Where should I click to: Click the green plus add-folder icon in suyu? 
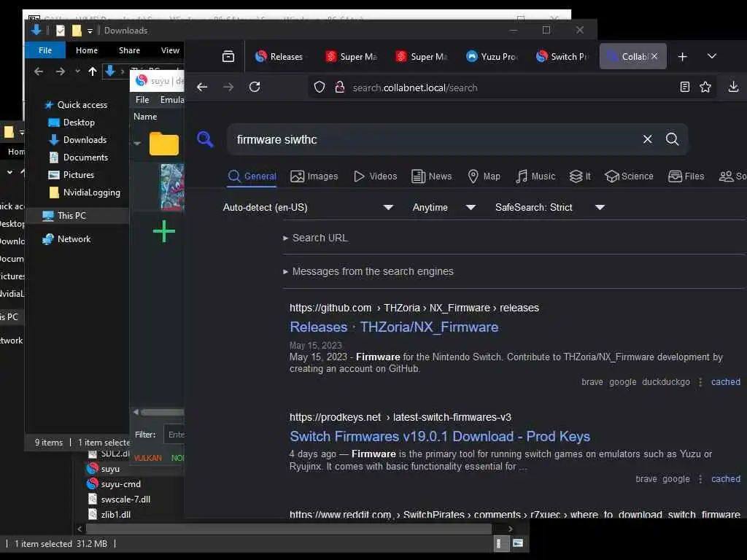[164, 231]
